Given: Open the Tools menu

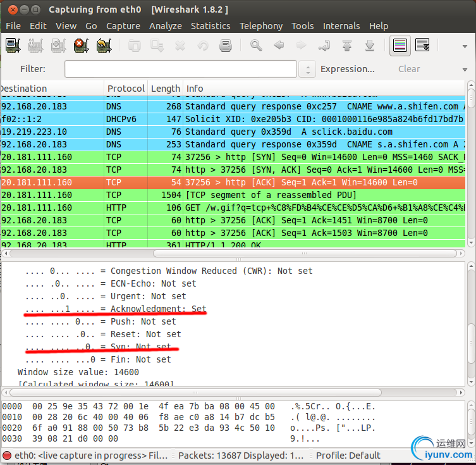Looking at the screenshot, I should [303, 26].
